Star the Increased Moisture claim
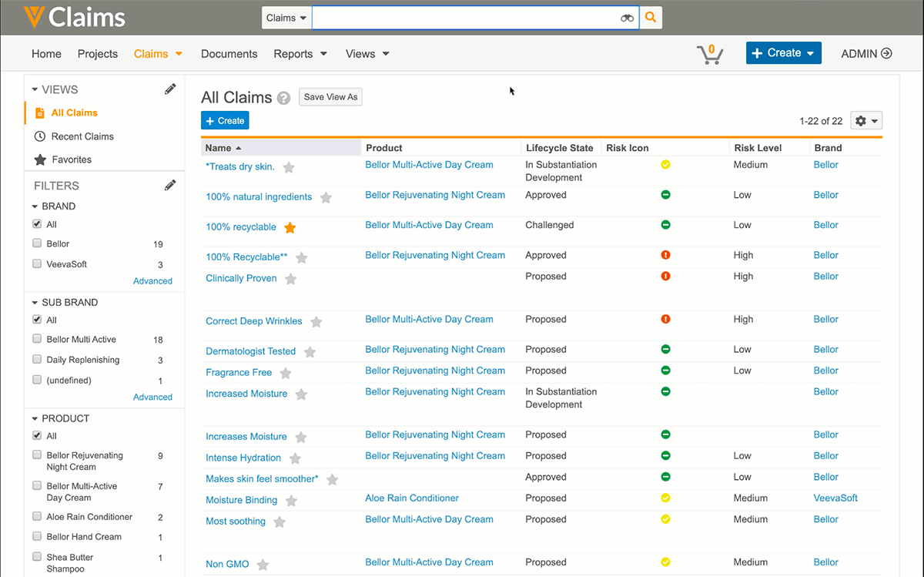 pyautogui.click(x=302, y=394)
